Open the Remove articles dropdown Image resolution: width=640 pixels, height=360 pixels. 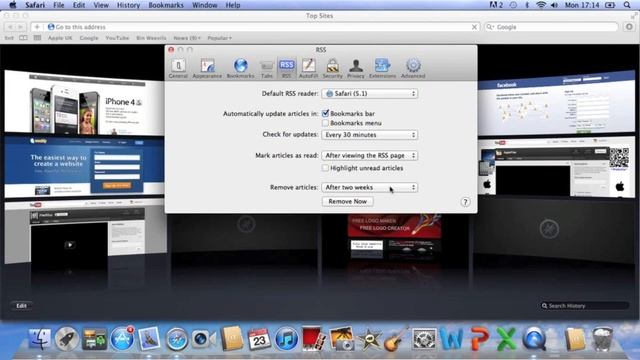coord(370,187)
